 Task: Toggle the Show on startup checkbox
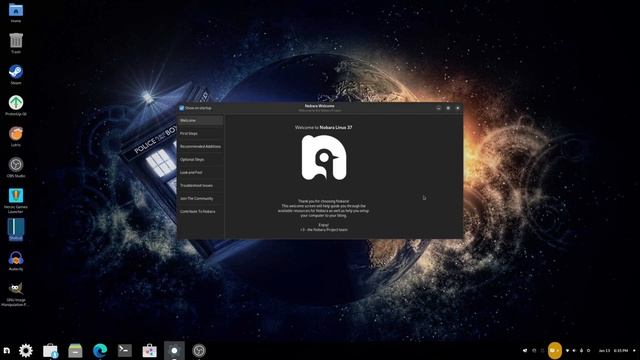coord(182,108)
